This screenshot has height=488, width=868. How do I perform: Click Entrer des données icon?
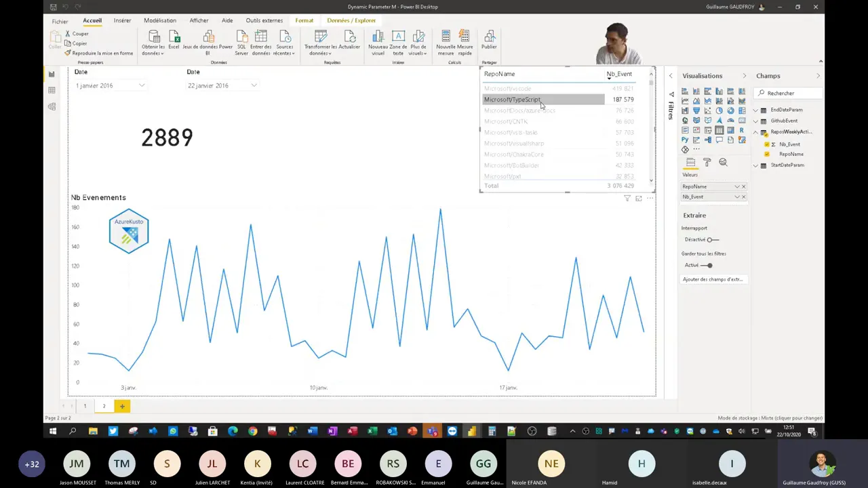[261, 37]
